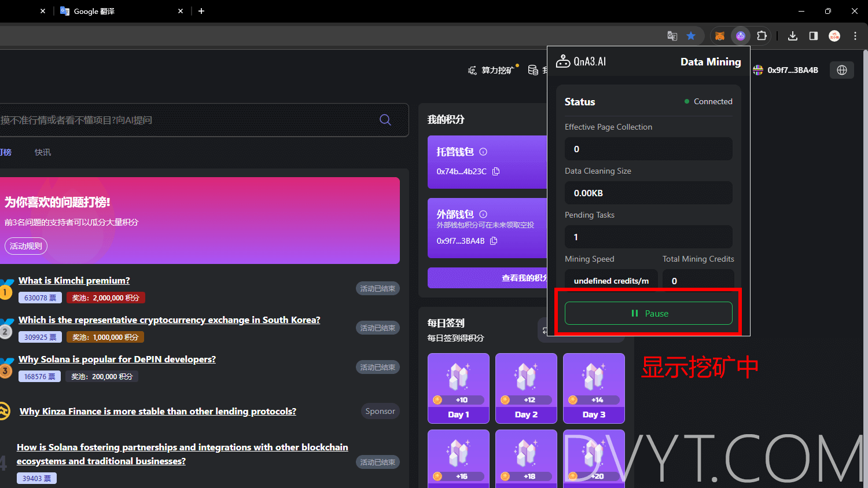
Task: Copy the 托管钱包 address 0x74b...4b23C
Action: coord(496,171)
